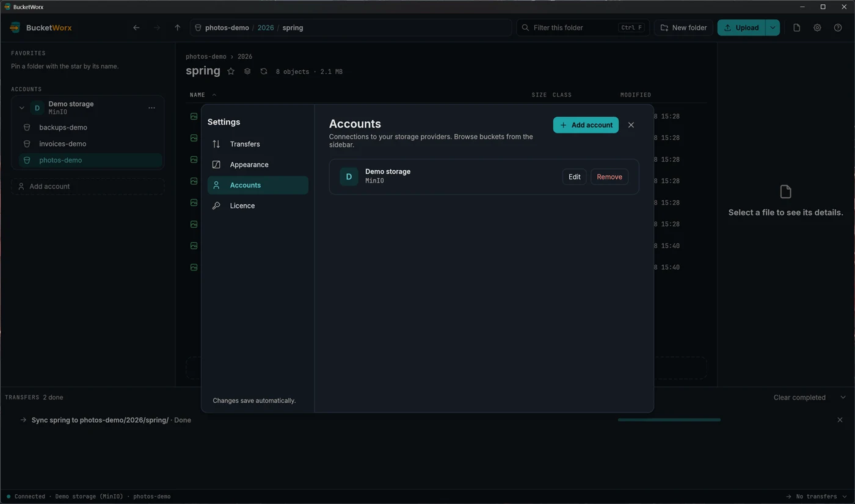
Task: Click "Connected" status bar text
Action: (x=30, y=497)
